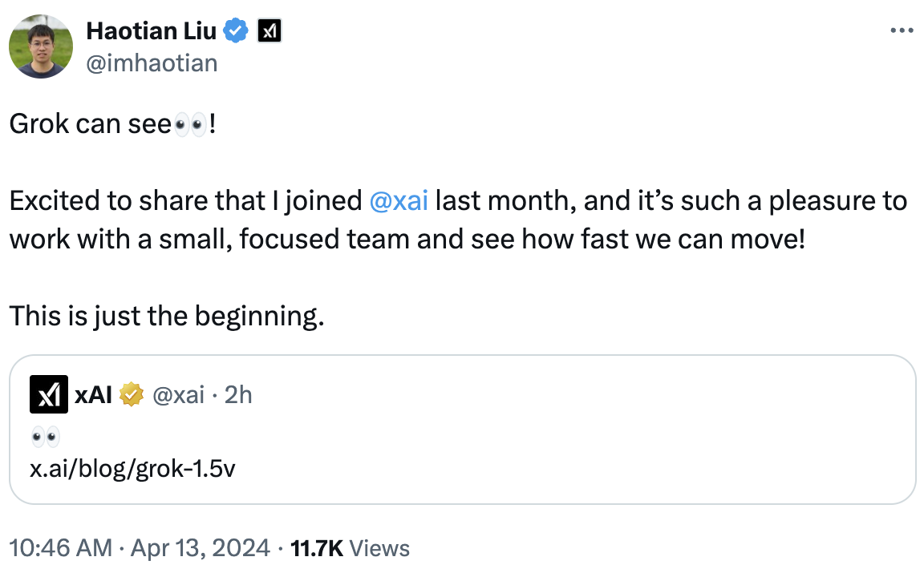Click the eyes emoji after "Grok can see"

pyautogui.click(x=191, y=126)
